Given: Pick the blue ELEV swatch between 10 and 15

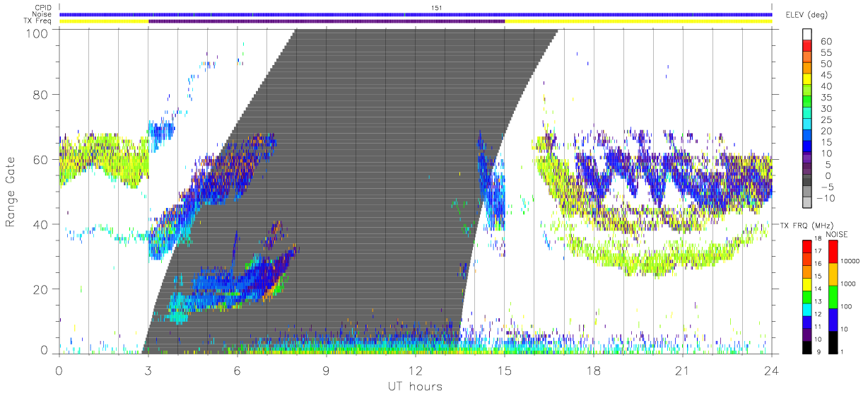Looking at the screenshot, I should (807, 148).
